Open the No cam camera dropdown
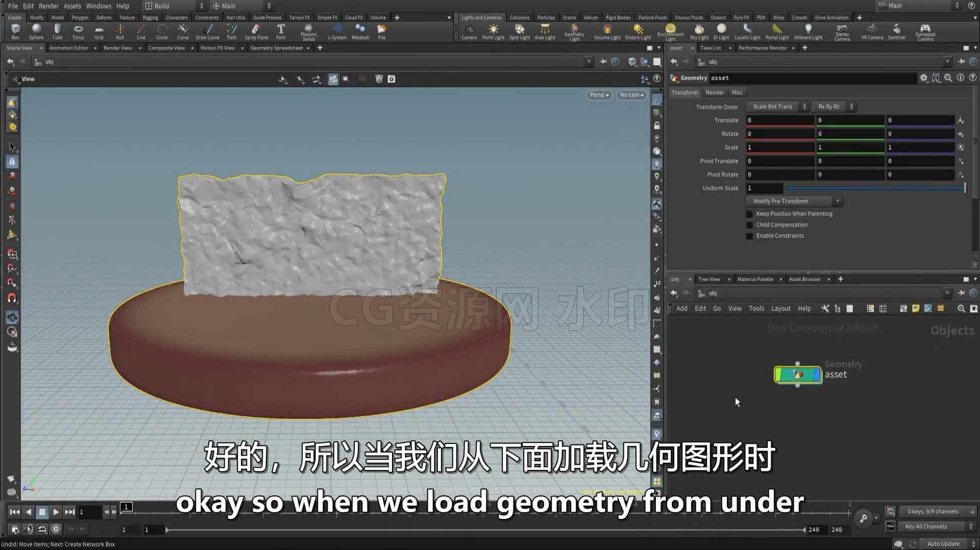 pyautogui.click(x=631, y=95)
